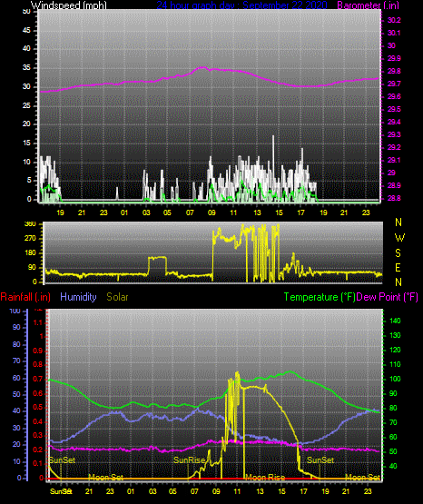This screenshot has height=504, width=423.
Task: Click the 'W' compass direction letter
Action: point(399,238)
